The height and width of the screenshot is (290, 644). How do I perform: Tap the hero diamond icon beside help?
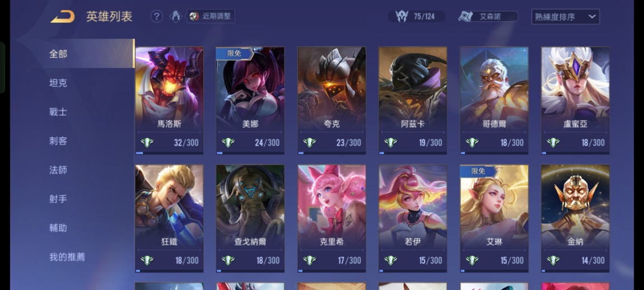[x=176, y=16]
